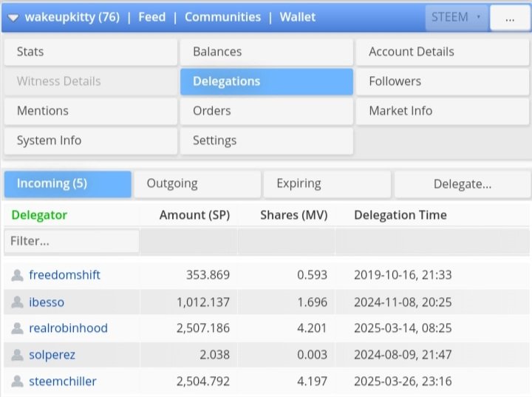Focus the delegator Filter input field
This screenshot has width=532, height=397.
(72, 241)
